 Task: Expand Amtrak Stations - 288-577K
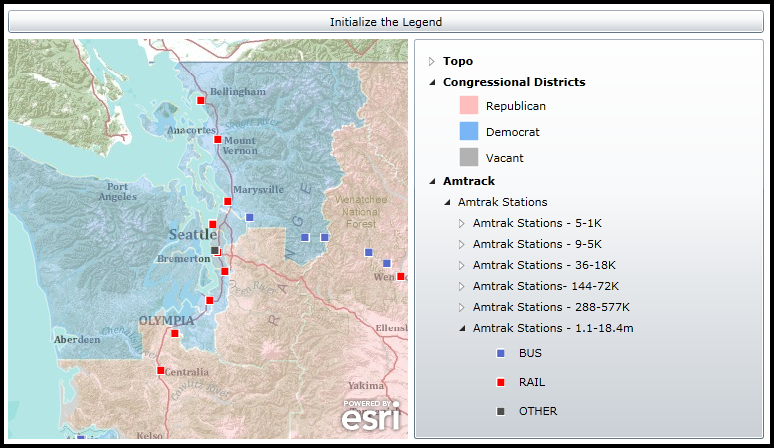click(x=462, y=307)
